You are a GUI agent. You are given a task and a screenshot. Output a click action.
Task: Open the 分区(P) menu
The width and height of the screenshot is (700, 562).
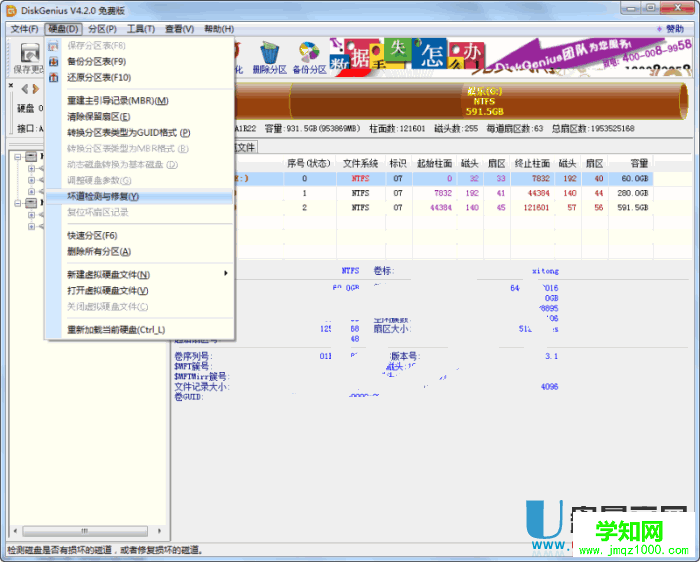coord(102,29)
